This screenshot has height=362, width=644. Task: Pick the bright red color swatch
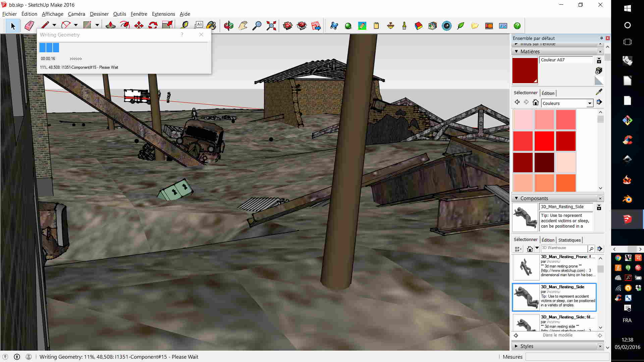coord(544,141)
